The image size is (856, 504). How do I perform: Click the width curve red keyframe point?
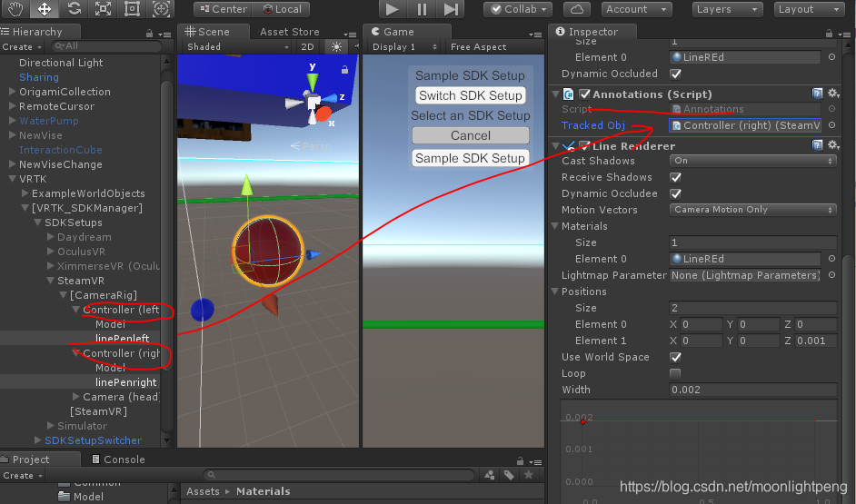pyautogui.click(x=583, y=421)
